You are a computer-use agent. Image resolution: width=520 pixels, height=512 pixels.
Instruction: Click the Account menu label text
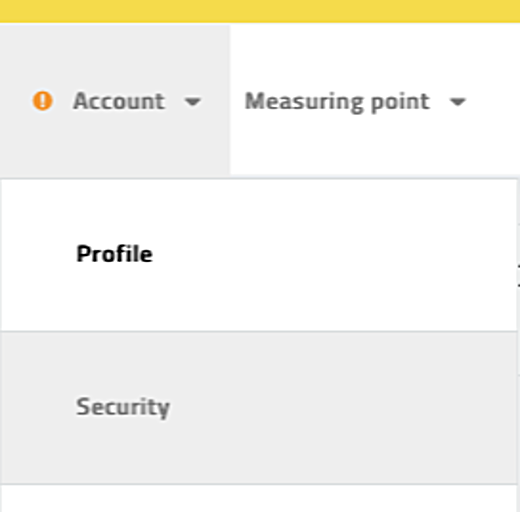119,101
